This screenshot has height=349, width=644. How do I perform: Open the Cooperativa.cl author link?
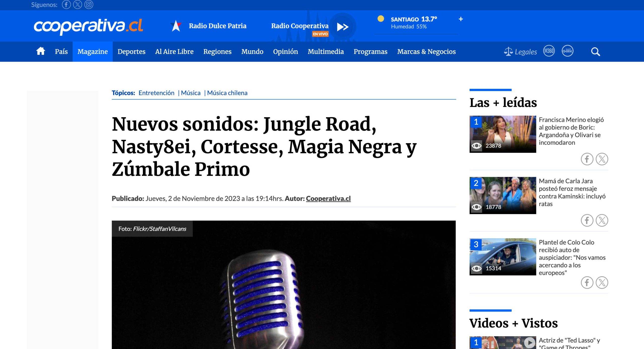(x=328, y=199)
